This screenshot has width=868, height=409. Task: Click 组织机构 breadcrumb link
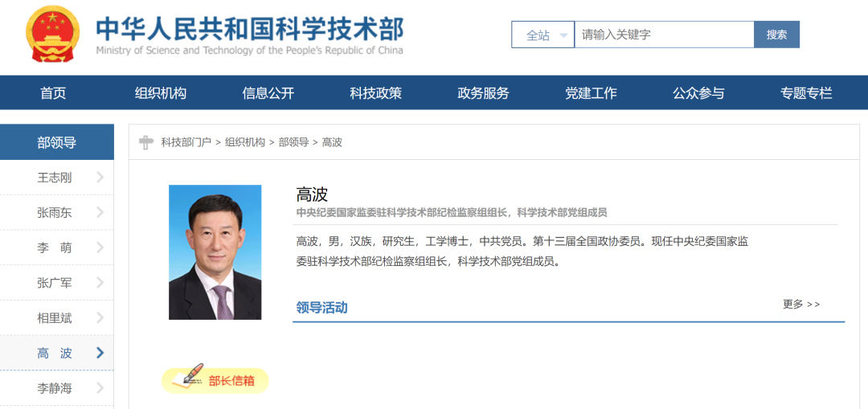pos(244,142)
